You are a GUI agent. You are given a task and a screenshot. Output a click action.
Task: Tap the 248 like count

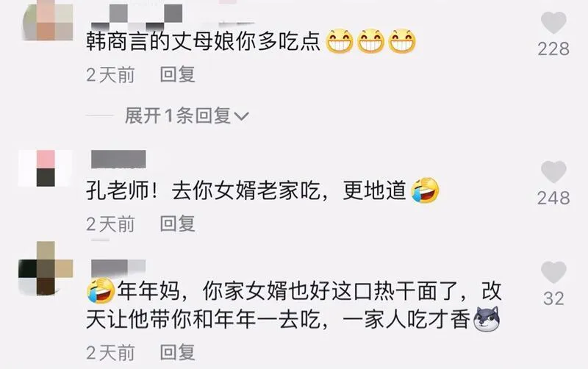coord(553,198)
